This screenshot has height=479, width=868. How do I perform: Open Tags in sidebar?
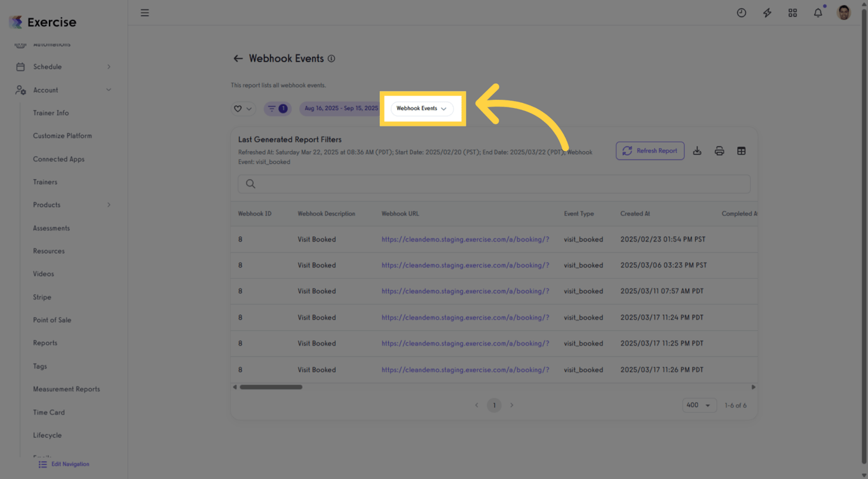point(40,367)
